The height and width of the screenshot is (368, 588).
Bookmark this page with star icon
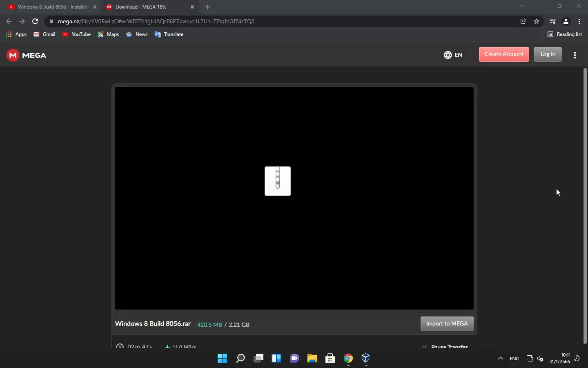[537, 21]
